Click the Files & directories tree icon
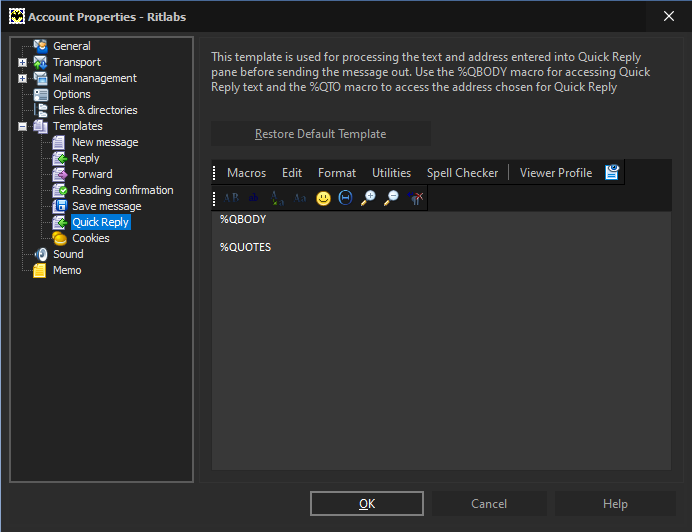Viewport: 692px width, 532px height. coord(41,110)
